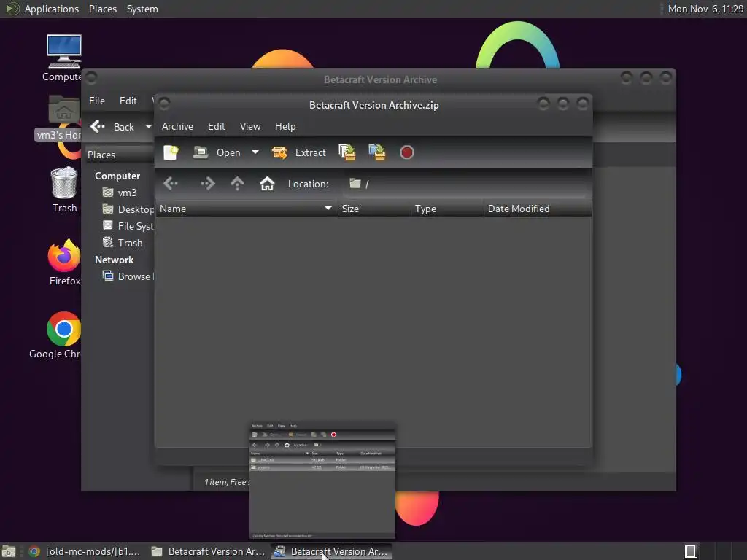Switch to old-mc-mods Chrome taskbar item
Viewport: 747px width, 560px height.
point(86,551)
